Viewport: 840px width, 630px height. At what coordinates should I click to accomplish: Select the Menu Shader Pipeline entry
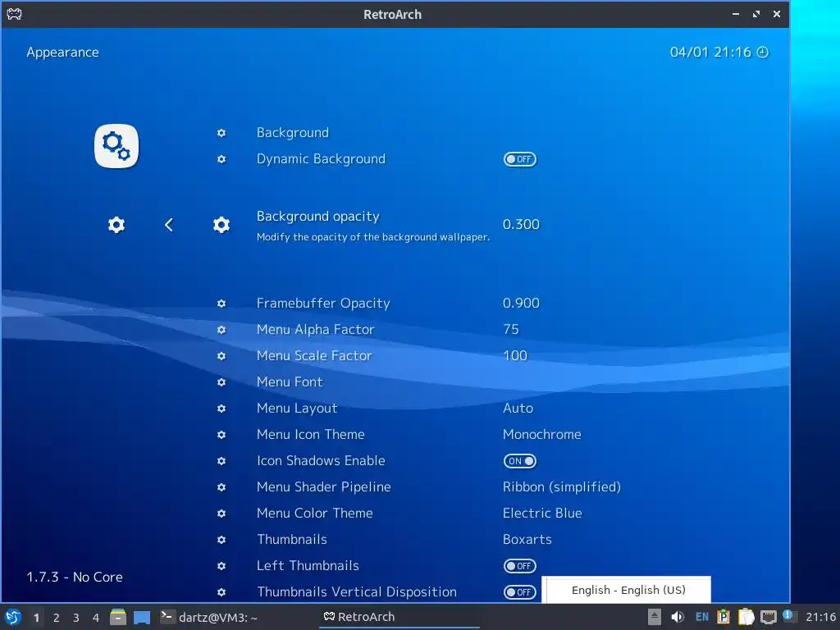pos(323,487)
